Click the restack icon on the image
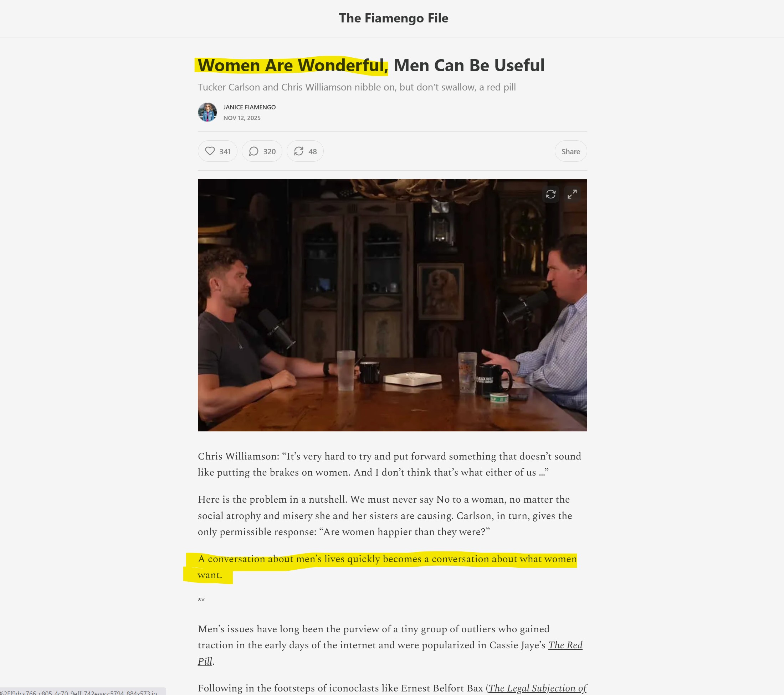The width and height of the screenshot is (784, 695). click(x=551, y=195)
